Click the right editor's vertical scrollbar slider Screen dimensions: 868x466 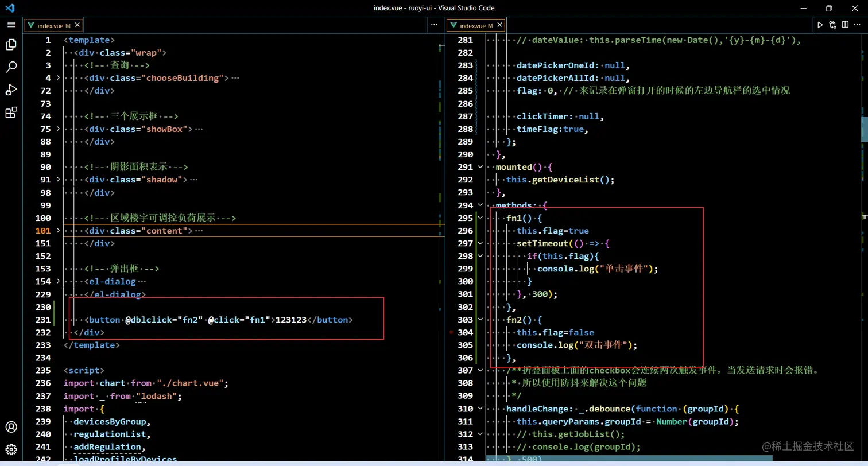coord(864,129)
